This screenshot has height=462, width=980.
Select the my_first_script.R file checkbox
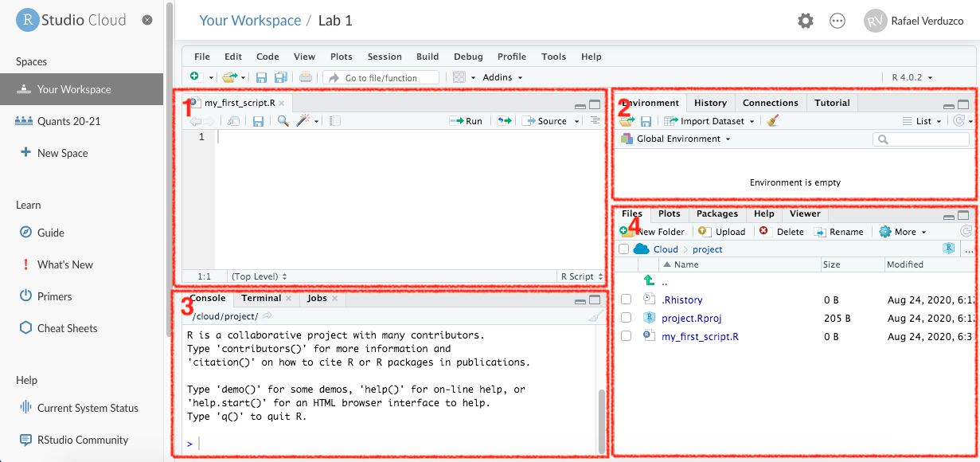point(627,336)
